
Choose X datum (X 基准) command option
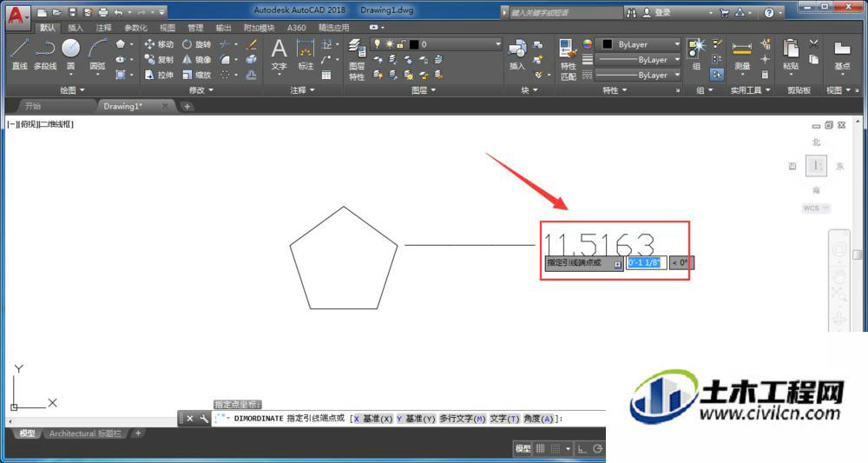[372, 419]
